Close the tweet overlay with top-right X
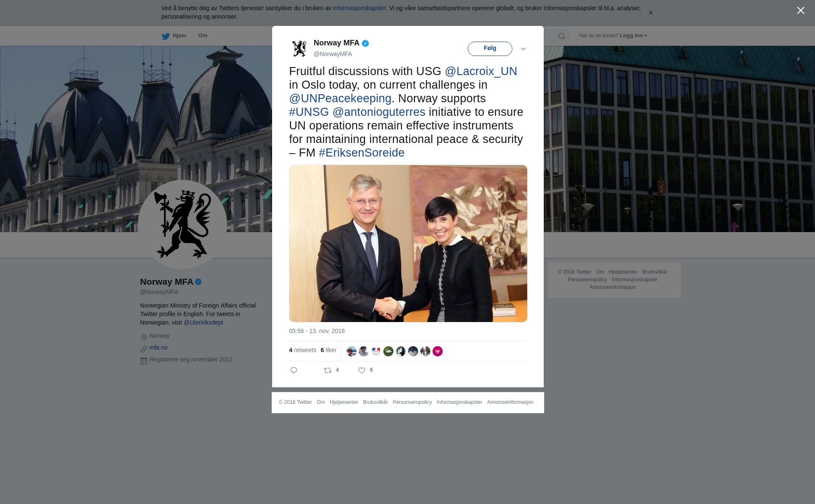This screenshot has width=815, height=504. 801,11
